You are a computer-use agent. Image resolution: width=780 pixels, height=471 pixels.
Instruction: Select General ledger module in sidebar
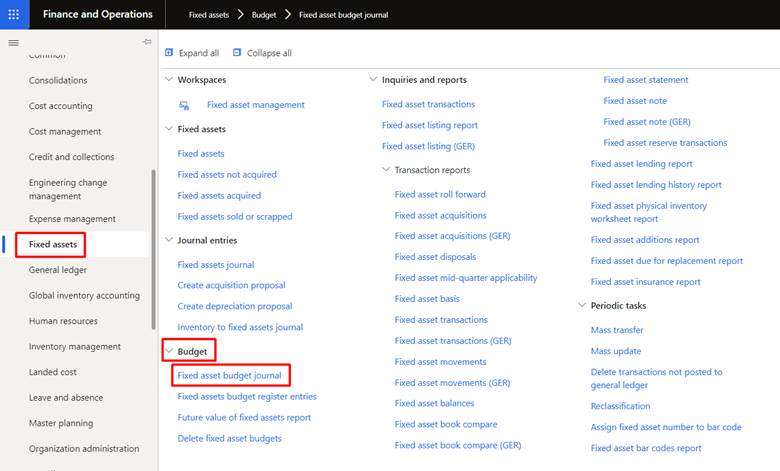(58, 270)
